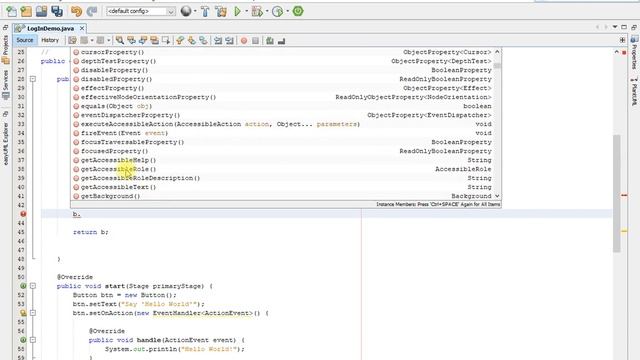
Task: Select getAccessibleHelp() completion item
Action: tap(282, 160)
